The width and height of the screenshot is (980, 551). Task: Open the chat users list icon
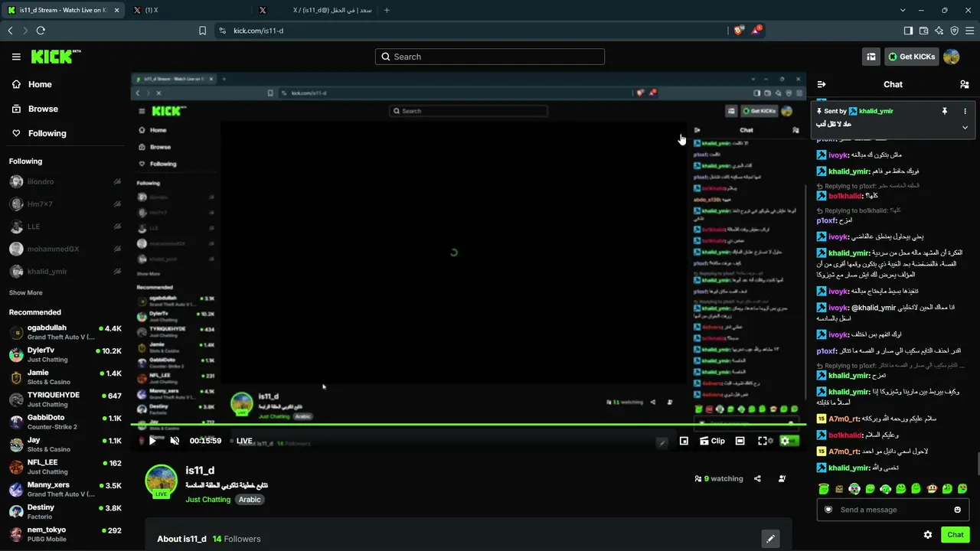pos(965,84)
